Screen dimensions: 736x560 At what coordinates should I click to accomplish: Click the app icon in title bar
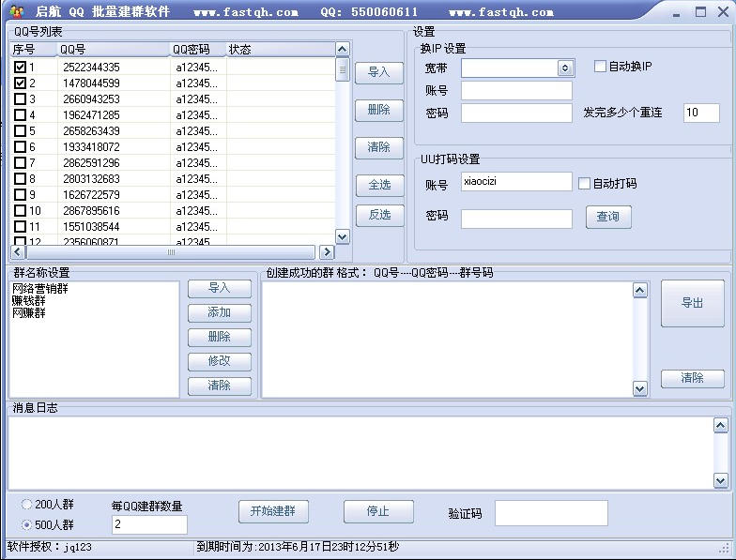pos(17,10)
